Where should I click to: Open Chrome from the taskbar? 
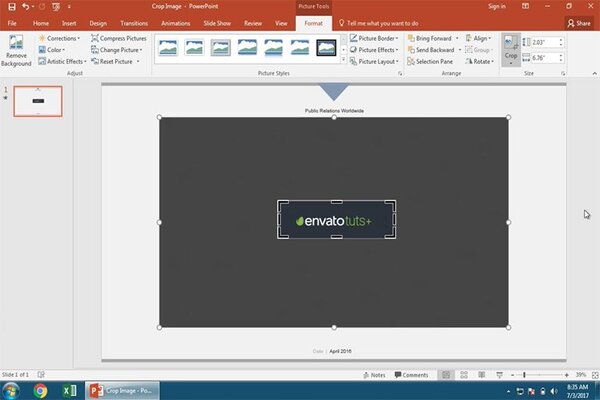(40, 391)
